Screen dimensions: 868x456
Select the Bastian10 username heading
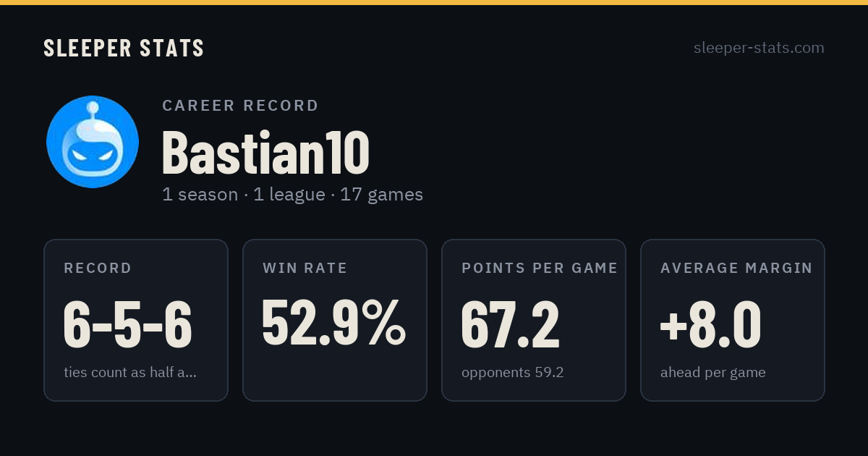(265, 152)
